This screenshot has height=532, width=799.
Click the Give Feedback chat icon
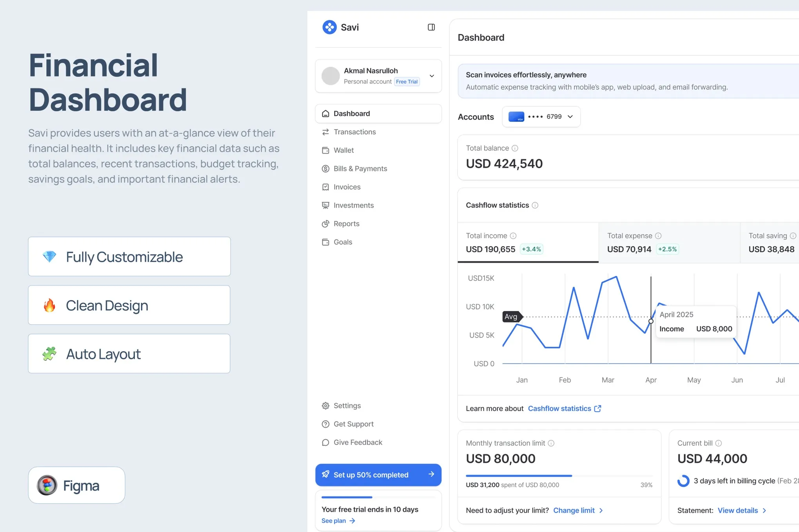[325, 443]
